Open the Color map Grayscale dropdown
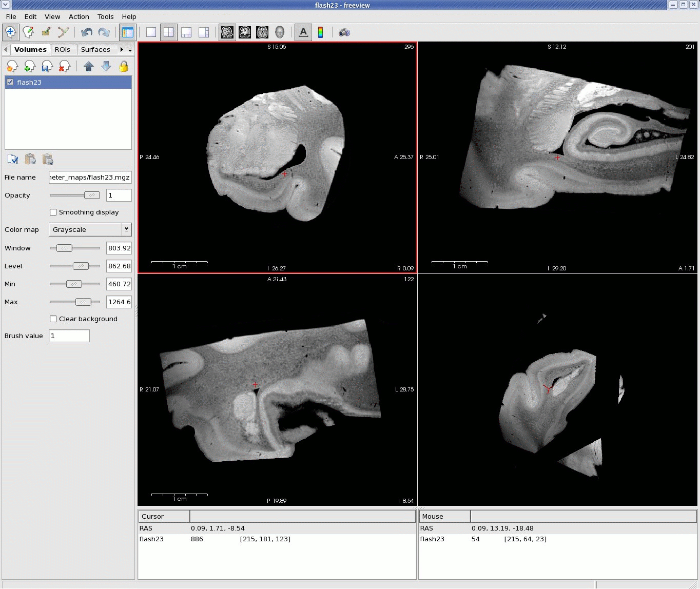 90,230
